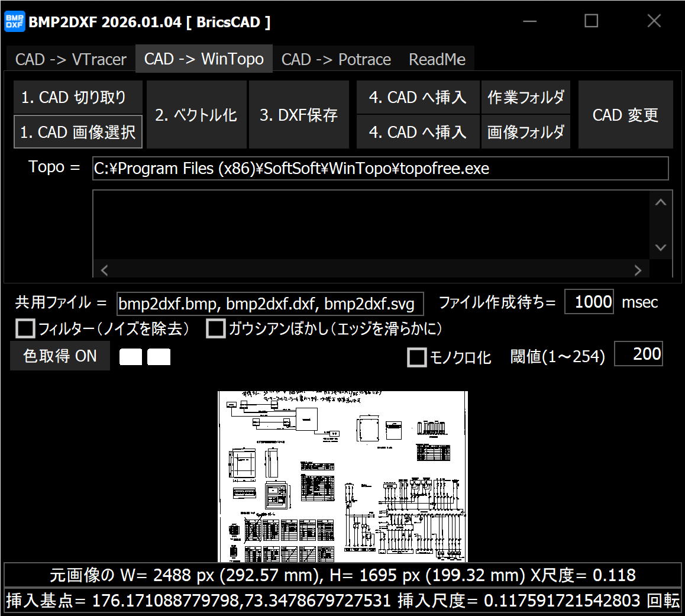Click the BMP2DXF app icon in title bar
This screenshot has width=685, height=616.
14,22
